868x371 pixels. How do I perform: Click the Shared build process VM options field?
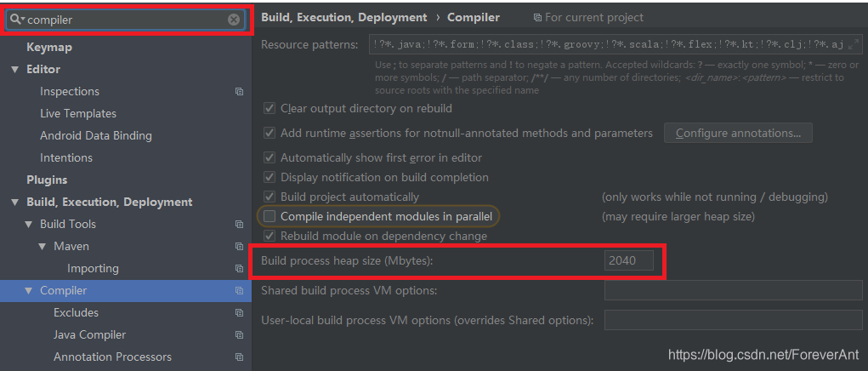[734, 290]
